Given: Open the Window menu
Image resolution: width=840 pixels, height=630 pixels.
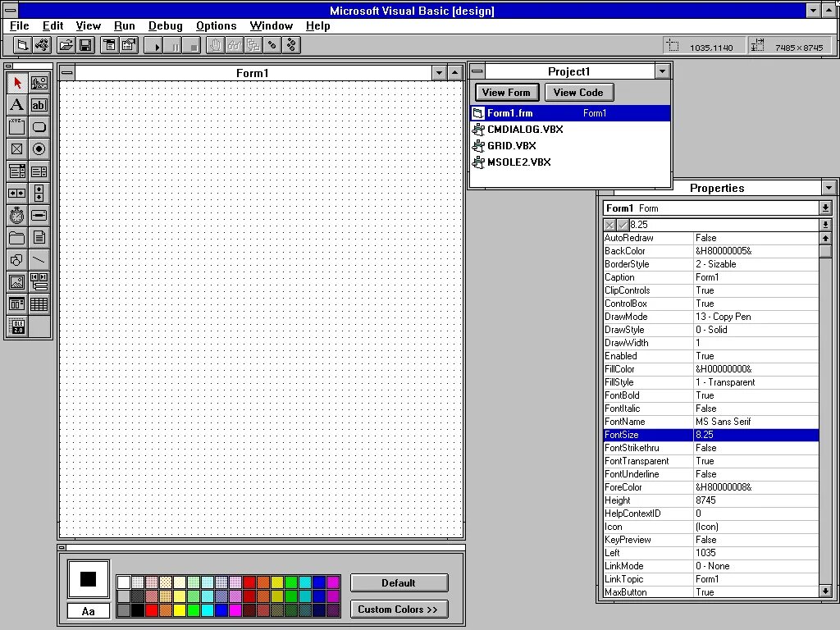Looking at the screenshot, I should 271,25.
